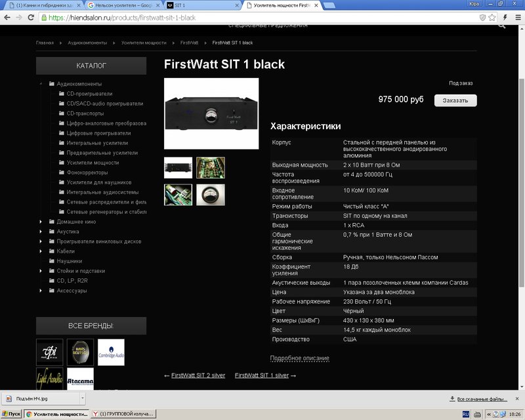This screenshot has width=525, height=420.
Task: Open browser menu hamburger icon
Action: (x=518, y=18)
